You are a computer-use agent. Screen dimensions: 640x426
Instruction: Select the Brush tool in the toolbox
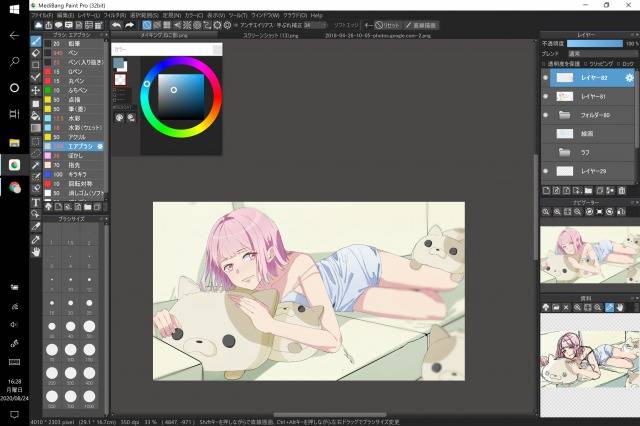tap(36, 41)
